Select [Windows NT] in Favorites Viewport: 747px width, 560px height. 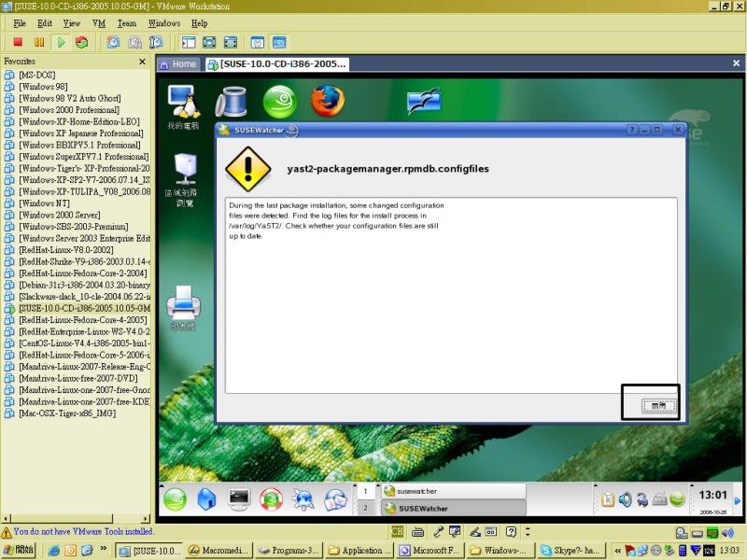[44, 203]
